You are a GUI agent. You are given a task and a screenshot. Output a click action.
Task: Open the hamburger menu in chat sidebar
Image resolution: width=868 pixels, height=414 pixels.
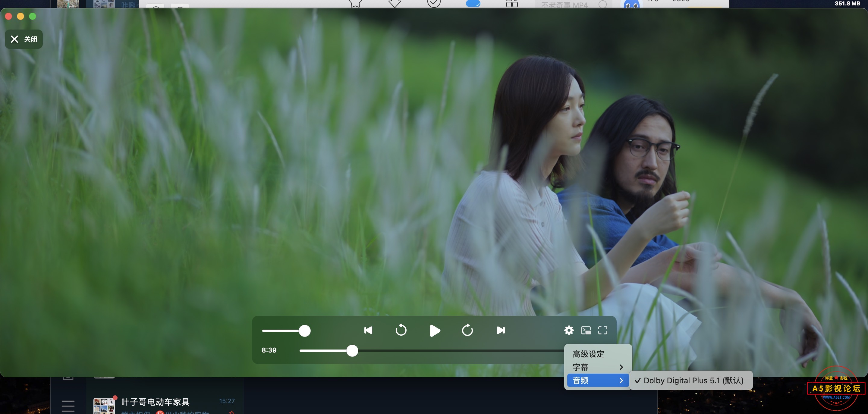68,406
